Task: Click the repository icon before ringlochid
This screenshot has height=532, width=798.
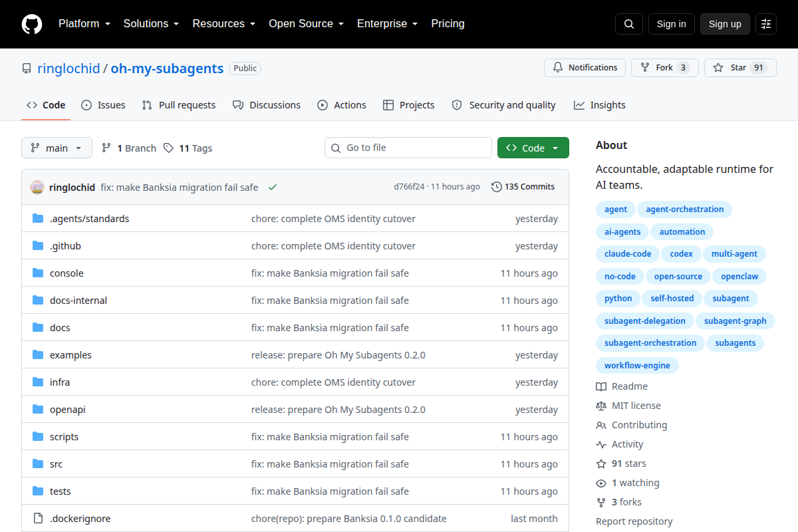Action: [x=27, y=68]
